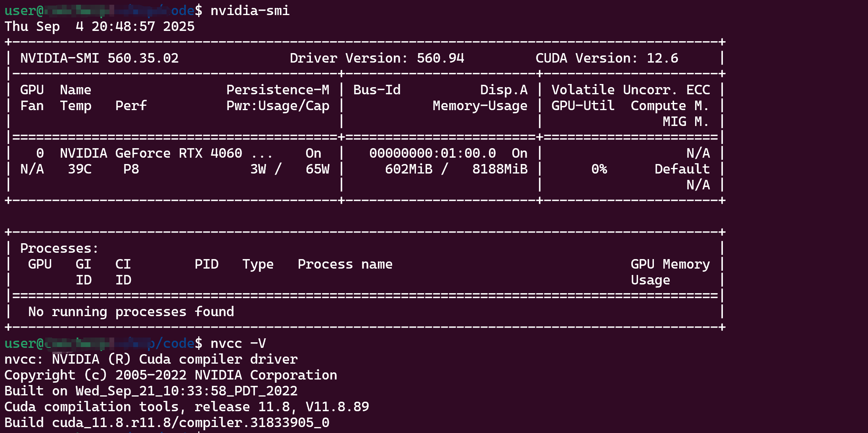Click the release version 'V11.8.89'
The image size is (868, 433).
tap(337, 407)
